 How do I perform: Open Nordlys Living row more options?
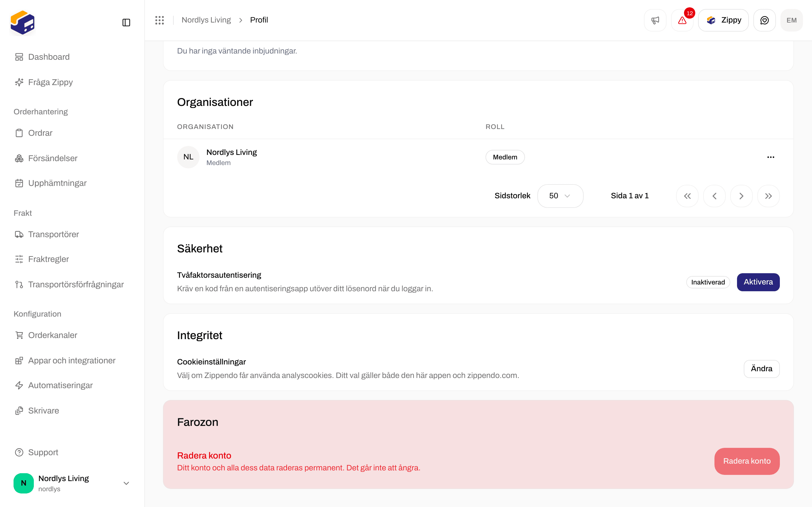(x=770, y=157)
